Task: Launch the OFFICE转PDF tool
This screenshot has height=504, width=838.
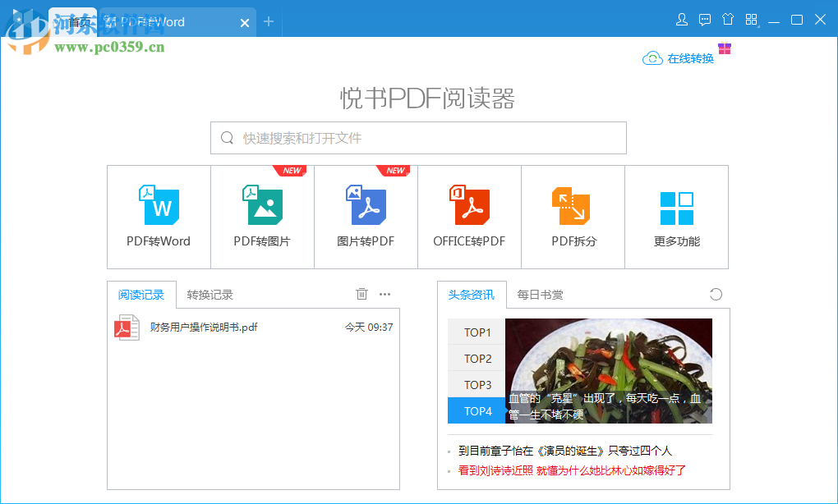Action: (468, 217)
